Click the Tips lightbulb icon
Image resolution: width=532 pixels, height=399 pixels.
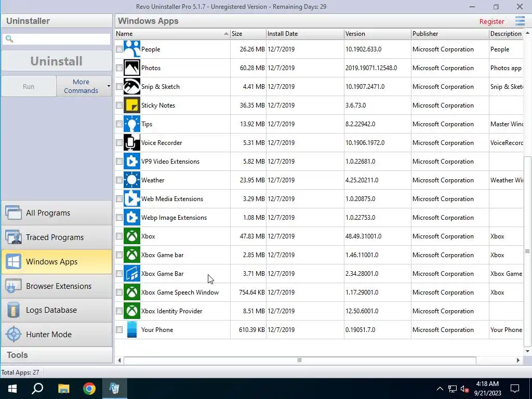point(131,124)
